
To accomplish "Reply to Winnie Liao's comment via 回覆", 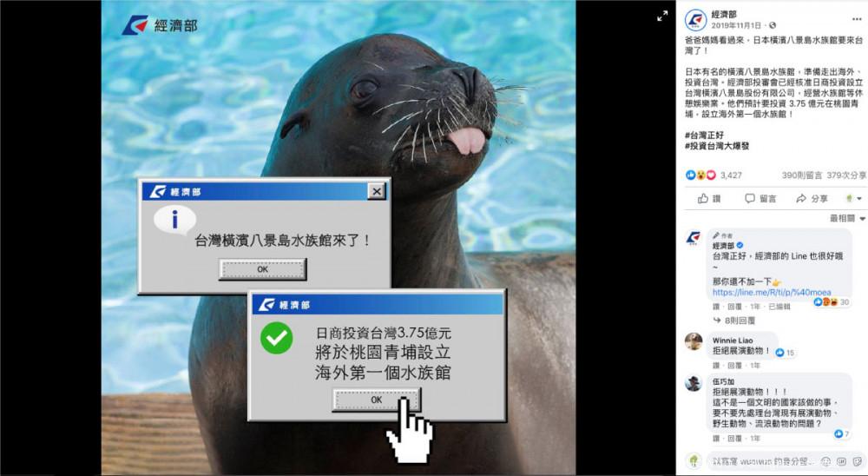I will point(734,366).
